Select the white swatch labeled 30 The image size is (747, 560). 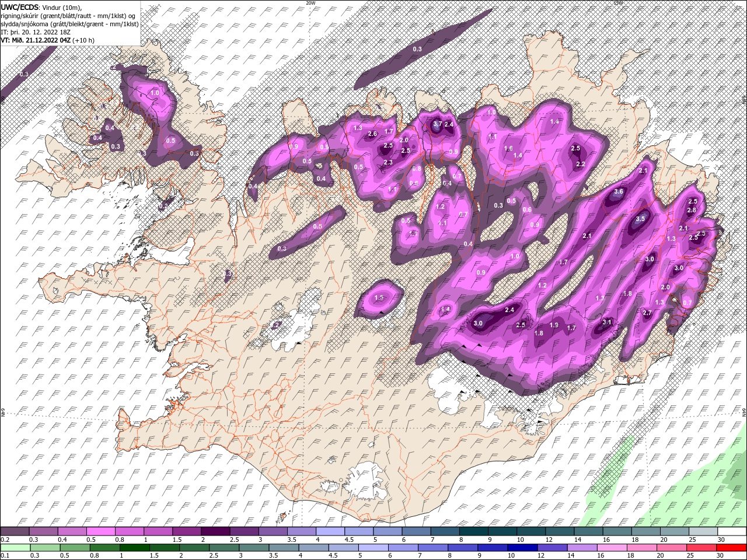[x=731, y=531]
